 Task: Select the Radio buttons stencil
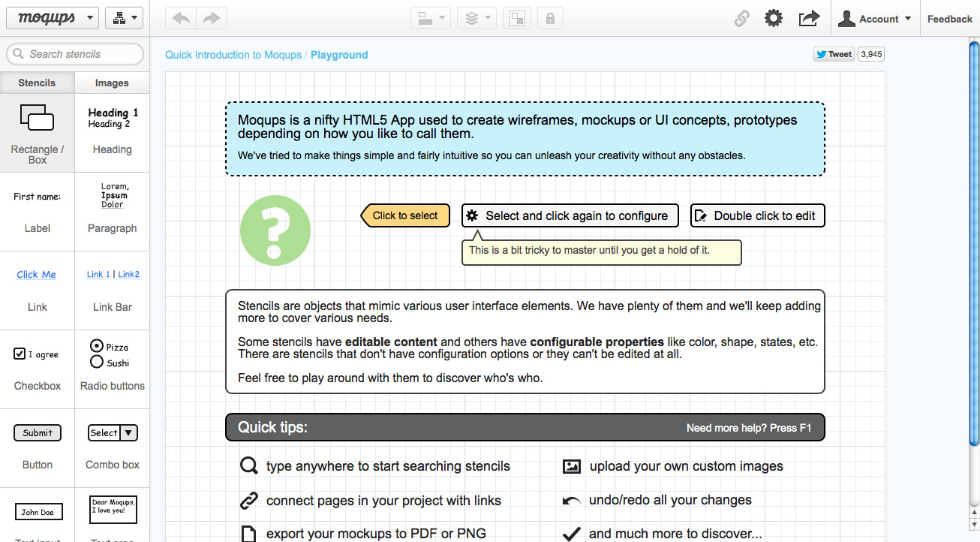pyautogui.click(x=113, y=369)
